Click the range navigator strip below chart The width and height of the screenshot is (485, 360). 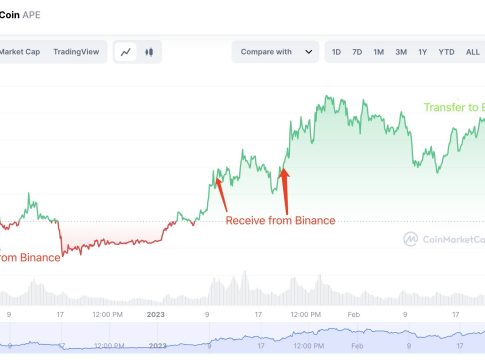[242, 338]
